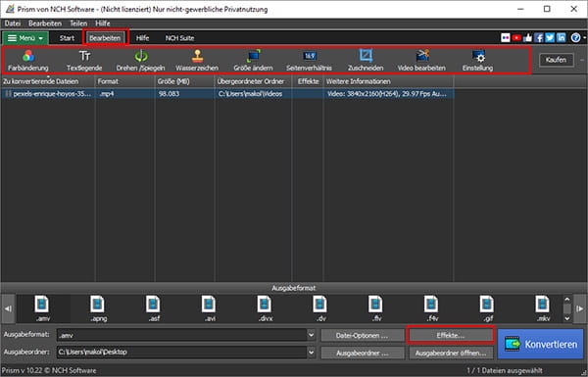Click the thumbs-up like icon
The height and width of the screenshot is (377, 588).
coord(528,38)
